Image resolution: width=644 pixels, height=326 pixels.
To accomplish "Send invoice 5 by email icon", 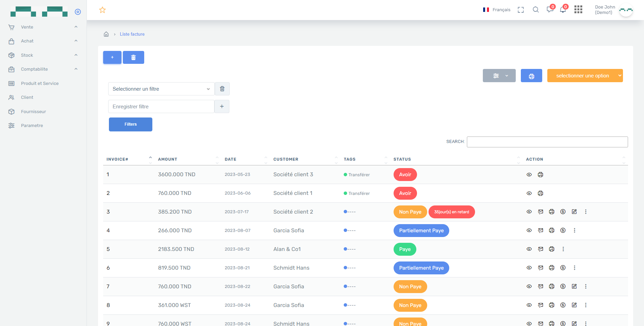I will 541,249.
